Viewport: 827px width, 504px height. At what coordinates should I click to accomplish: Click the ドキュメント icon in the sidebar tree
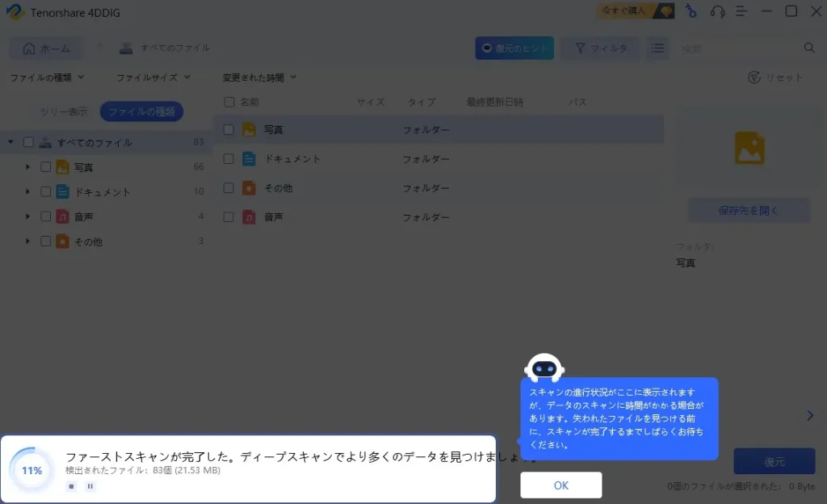coord(62,192)
